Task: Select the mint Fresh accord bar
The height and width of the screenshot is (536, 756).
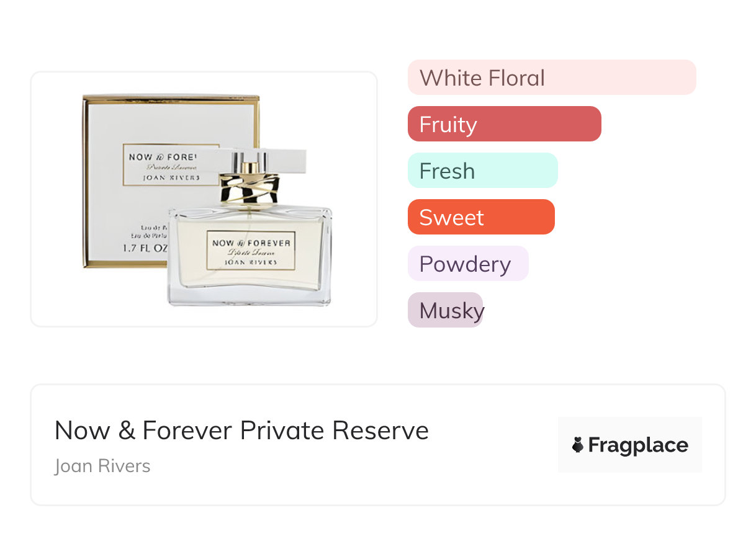Action: (x=482, y=171)
